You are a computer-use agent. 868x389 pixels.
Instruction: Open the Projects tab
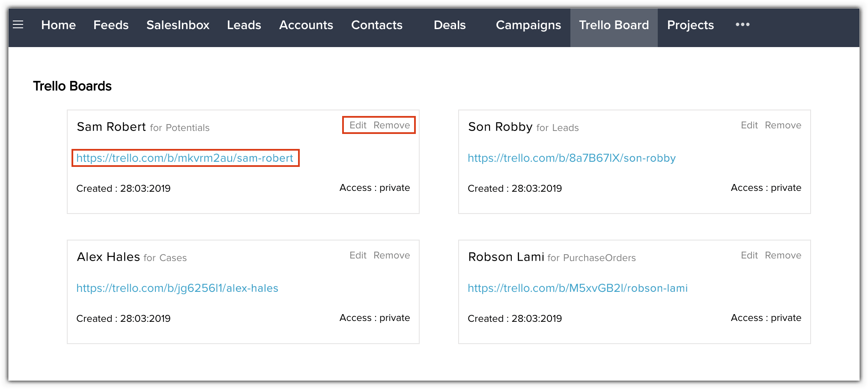click(x=690, y=25)
